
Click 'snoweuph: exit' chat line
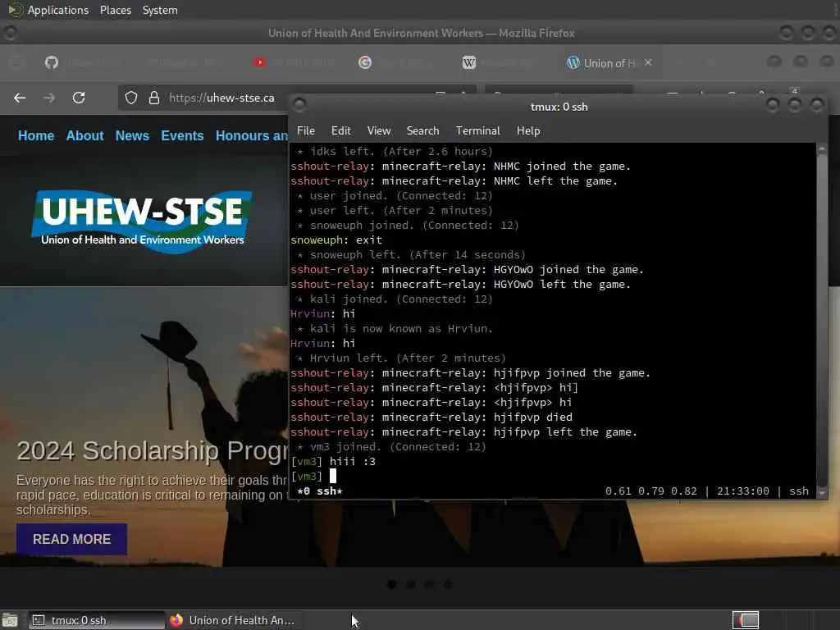[x=336, y=240]
